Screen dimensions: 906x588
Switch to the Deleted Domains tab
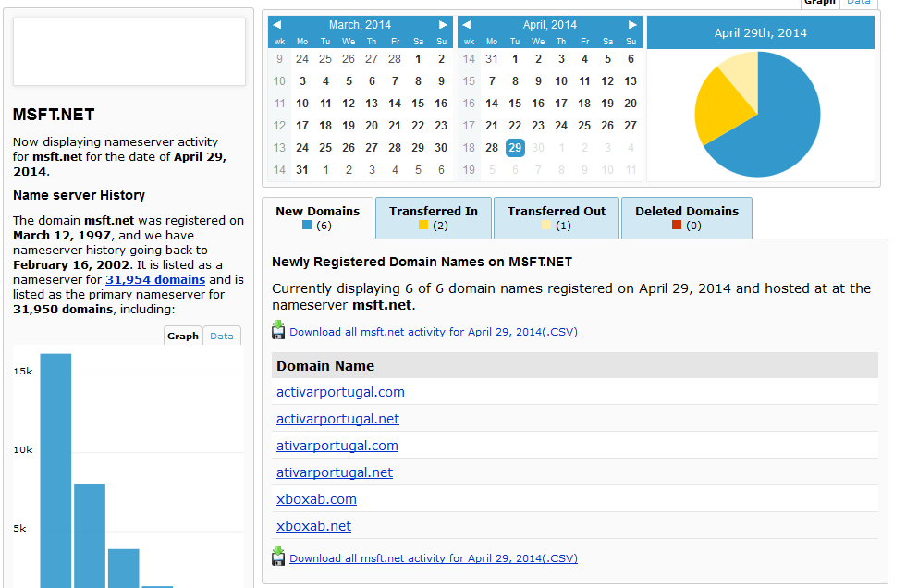pos(687,218)
